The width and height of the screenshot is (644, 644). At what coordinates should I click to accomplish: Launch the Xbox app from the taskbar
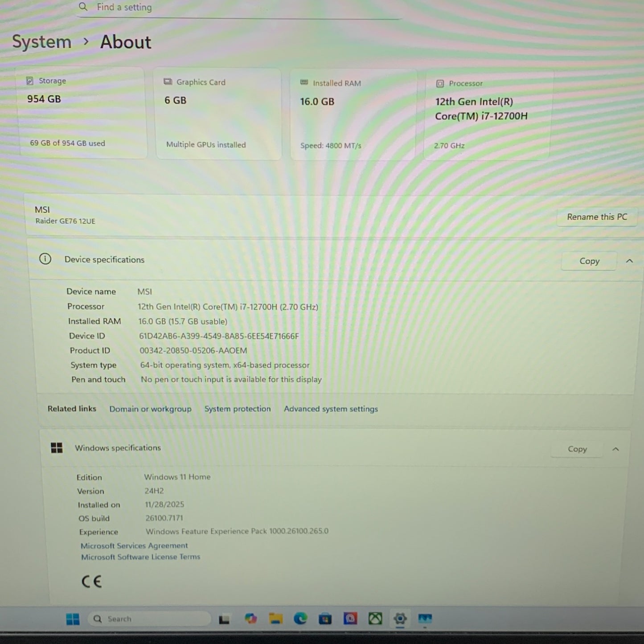coord(376,619)
